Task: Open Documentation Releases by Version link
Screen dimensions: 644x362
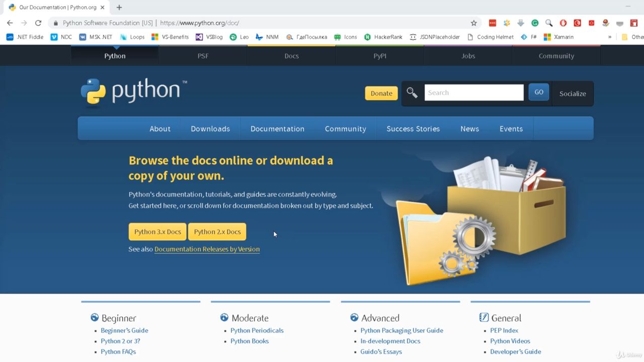Action: [x=207, y=249]
